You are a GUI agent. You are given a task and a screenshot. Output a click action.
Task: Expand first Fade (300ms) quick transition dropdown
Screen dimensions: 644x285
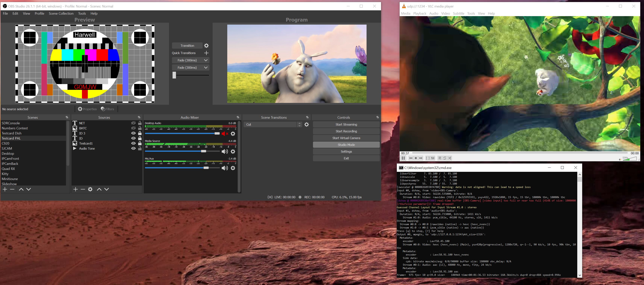click(206, 60)
